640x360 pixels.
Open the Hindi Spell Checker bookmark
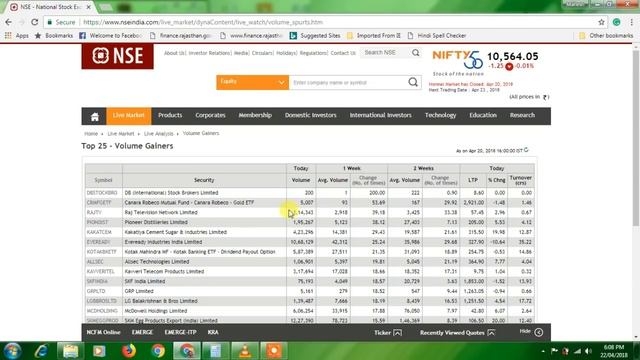[437, 36]
